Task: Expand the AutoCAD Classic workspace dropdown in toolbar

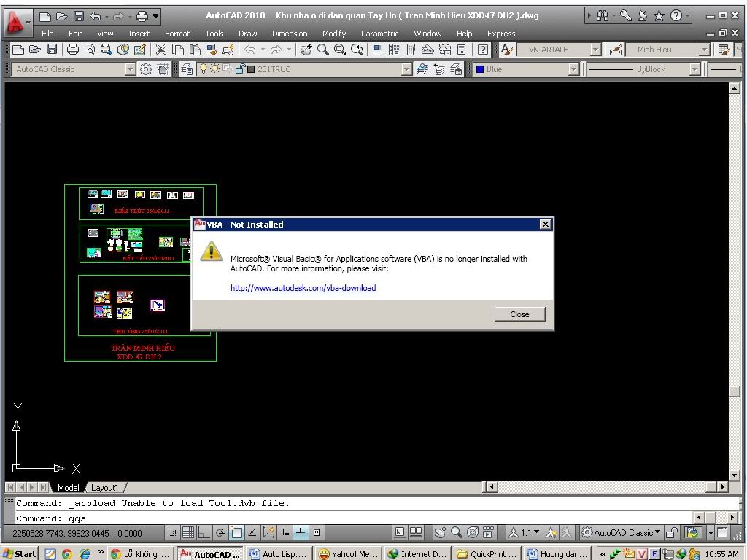Action: click(130, 69)
